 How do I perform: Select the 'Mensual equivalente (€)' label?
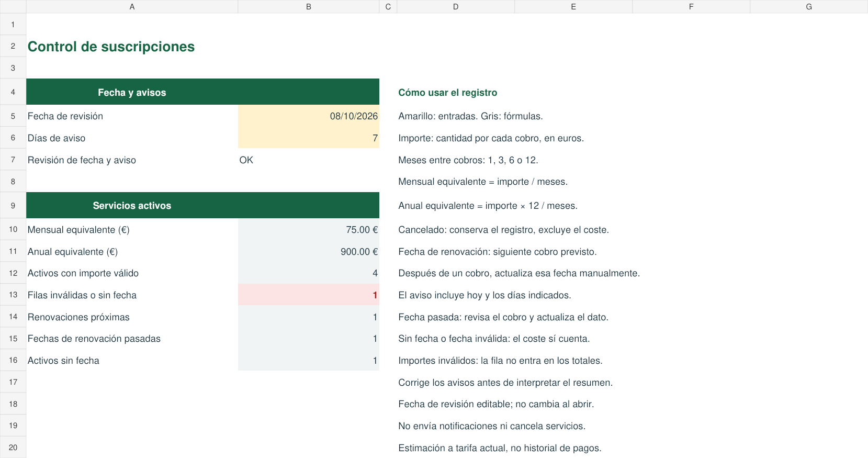pos(78,230)
